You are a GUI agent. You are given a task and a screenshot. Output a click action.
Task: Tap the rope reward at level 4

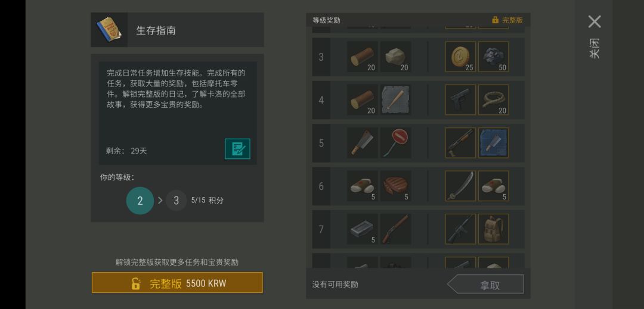(493, 99)
